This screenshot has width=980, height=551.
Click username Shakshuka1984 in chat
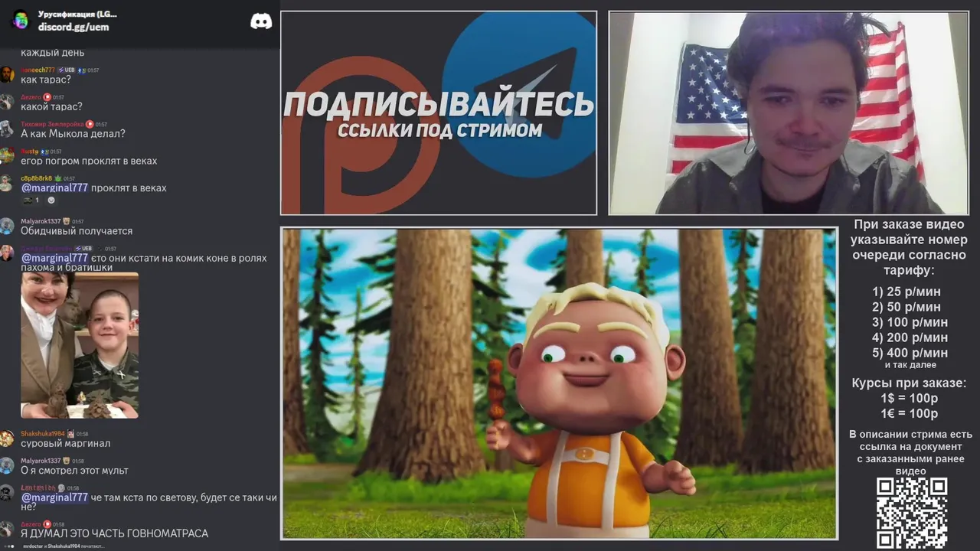click(42, 434)
